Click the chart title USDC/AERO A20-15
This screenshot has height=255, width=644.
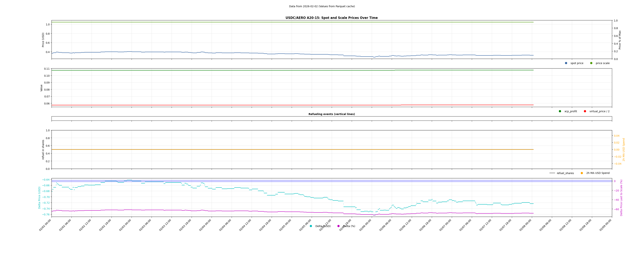pos(332,18)
